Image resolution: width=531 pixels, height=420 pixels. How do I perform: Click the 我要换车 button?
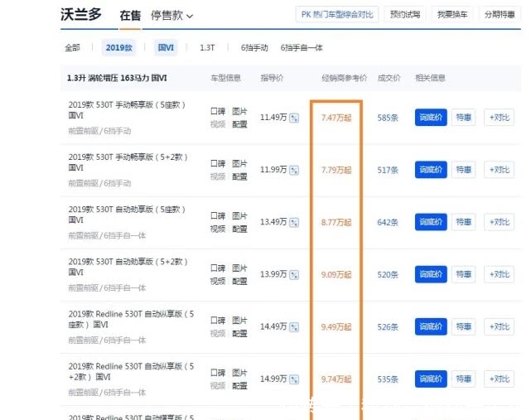[x=452, y=15]
